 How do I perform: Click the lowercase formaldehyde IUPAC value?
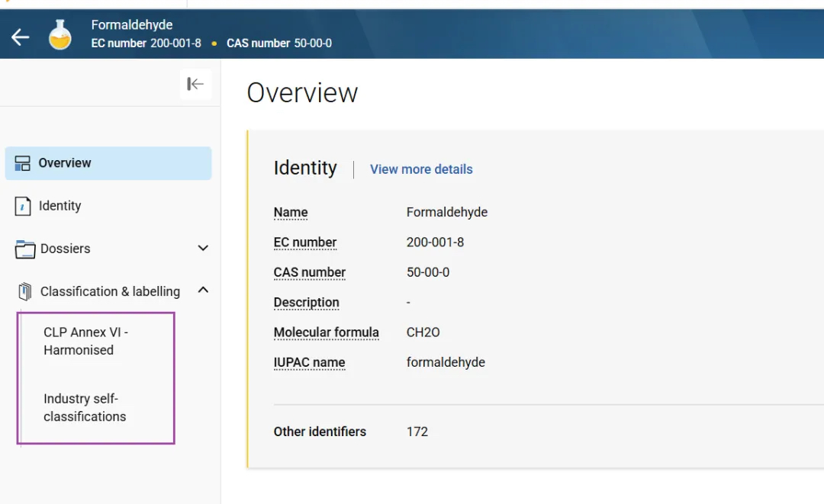446,362
